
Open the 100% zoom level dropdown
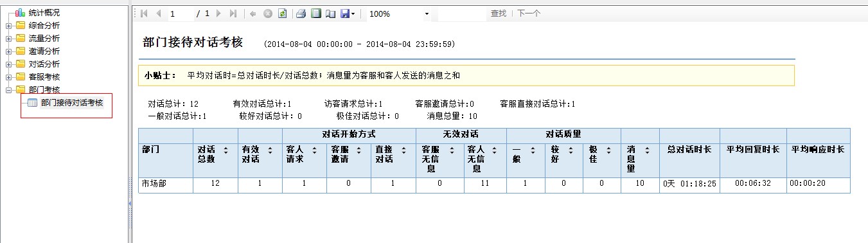click(399, 14)
